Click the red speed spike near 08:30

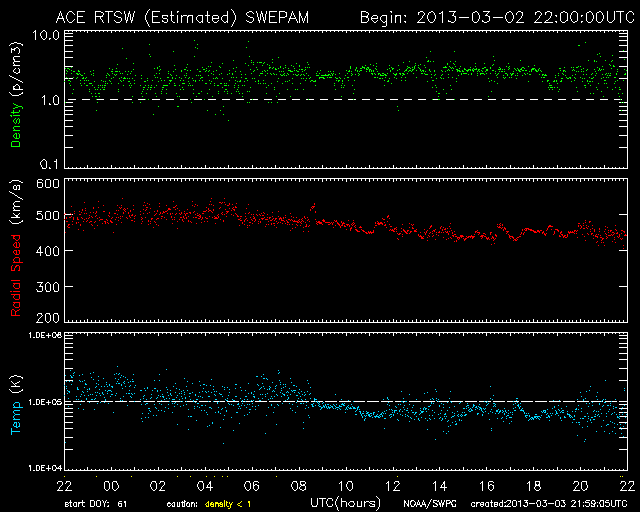[313, 208]
